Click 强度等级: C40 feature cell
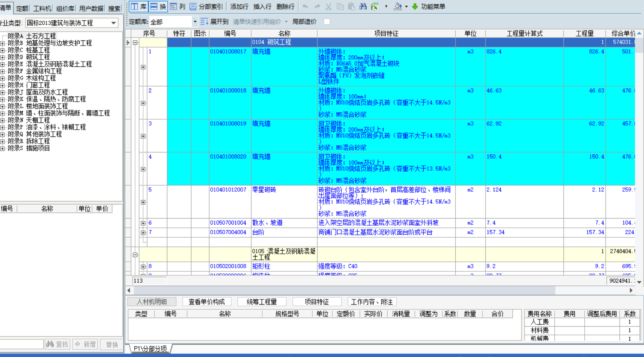Viewport: 644px width, 357px height. 386,267
